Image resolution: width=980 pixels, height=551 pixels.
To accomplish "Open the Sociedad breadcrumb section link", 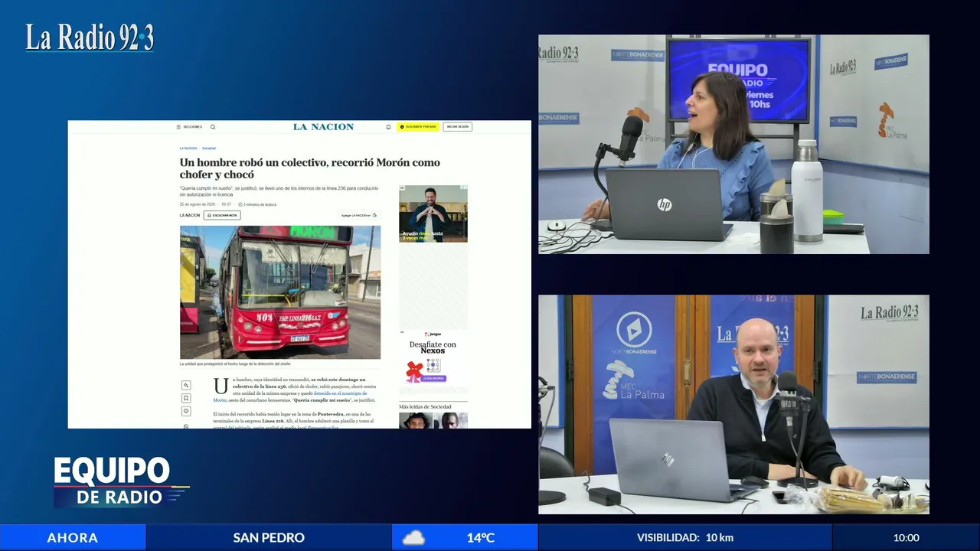I will (x=209, y=148).
